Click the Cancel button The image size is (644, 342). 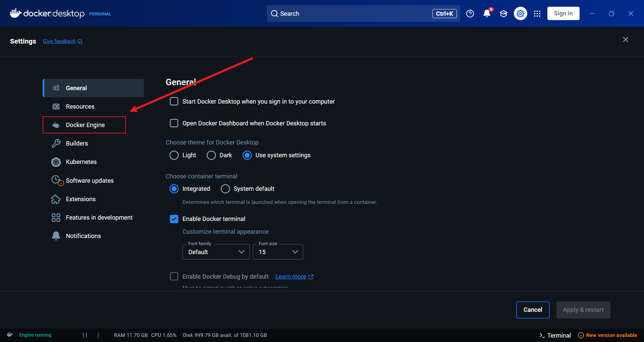tap(533, 310)
